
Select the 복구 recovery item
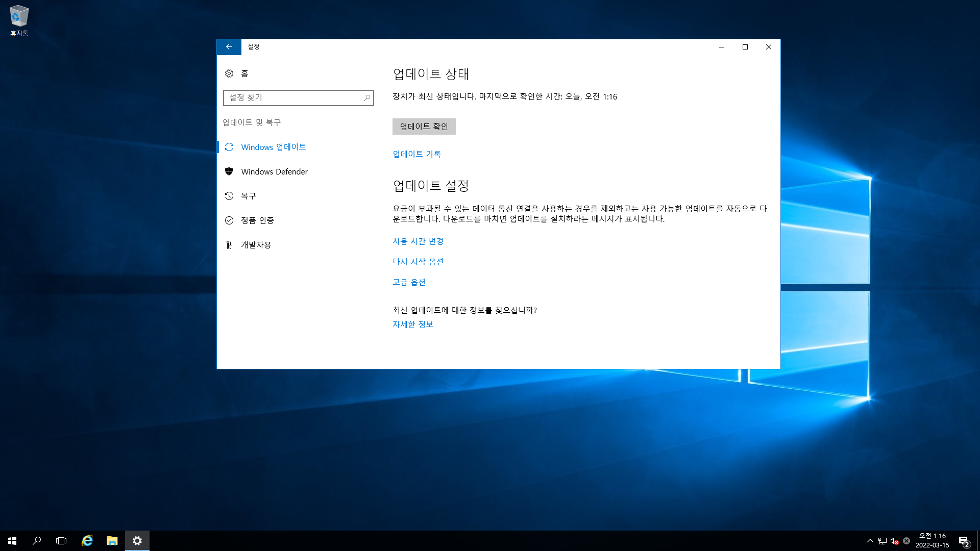point(248,196)
